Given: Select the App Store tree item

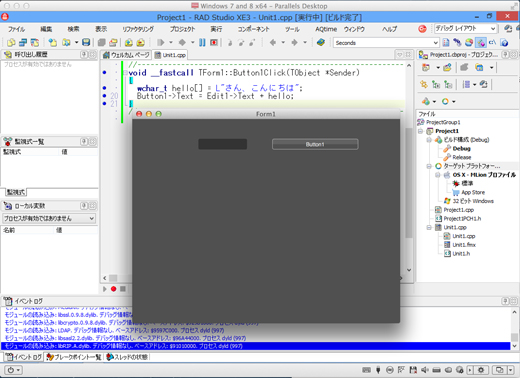Looking at the screenshot, I should (x=473, y=192).
